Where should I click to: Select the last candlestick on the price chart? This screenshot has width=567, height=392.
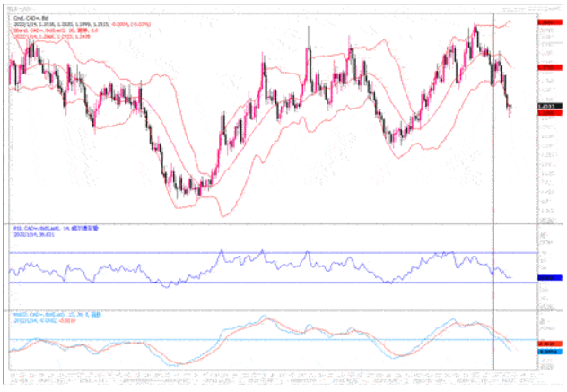(x=510, y=110)
